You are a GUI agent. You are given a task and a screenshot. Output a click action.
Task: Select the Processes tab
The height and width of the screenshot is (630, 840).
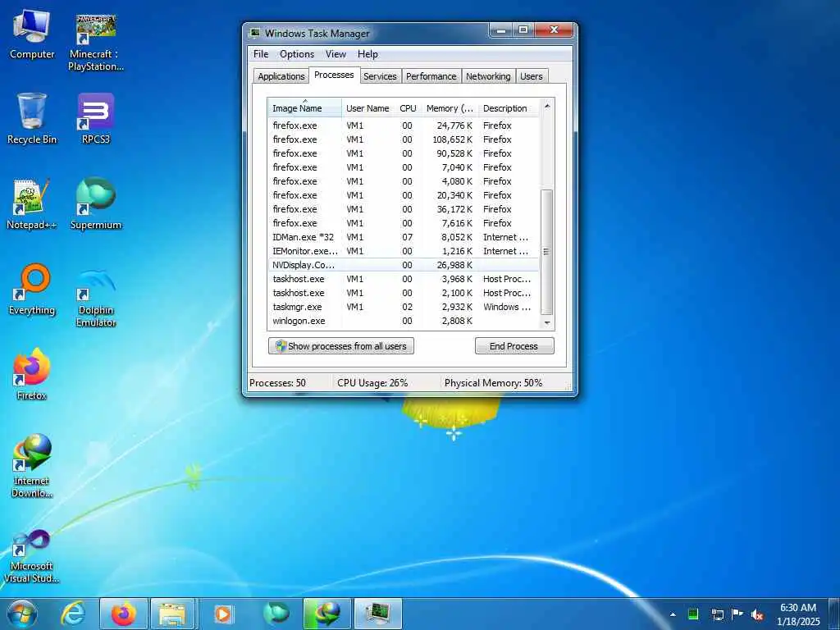[334, 75]
